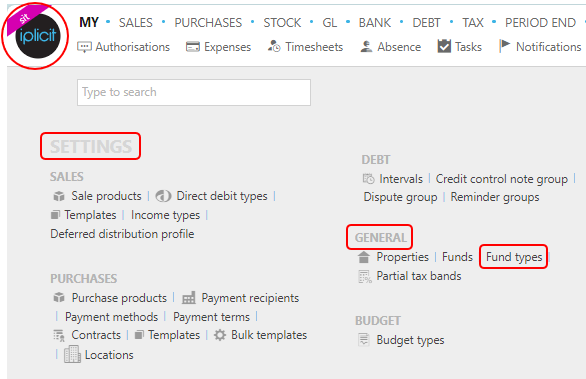Viewport: 586px width, 379px height.
Task: Open Payment terms settings
Action: coord(211,317)
